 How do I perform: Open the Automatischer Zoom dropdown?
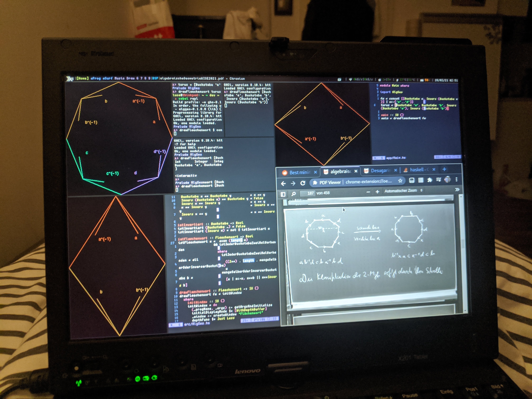[x=403, y=191]
